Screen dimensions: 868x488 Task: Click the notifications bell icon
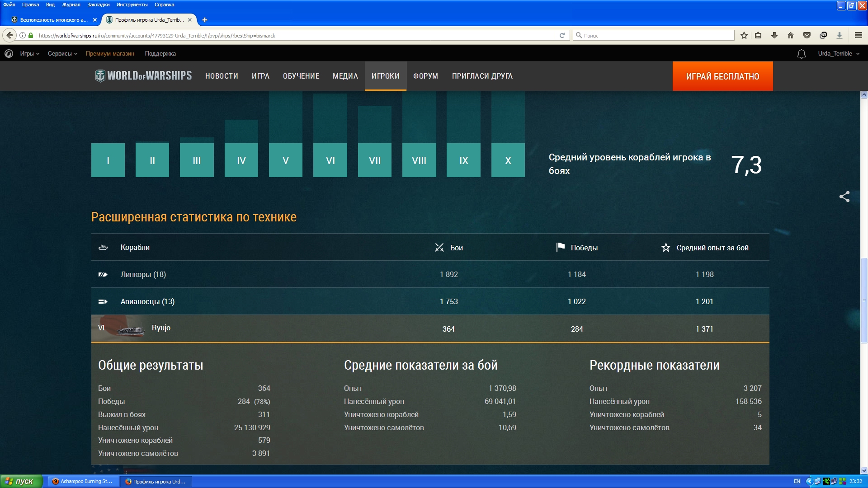coord(802,54)
